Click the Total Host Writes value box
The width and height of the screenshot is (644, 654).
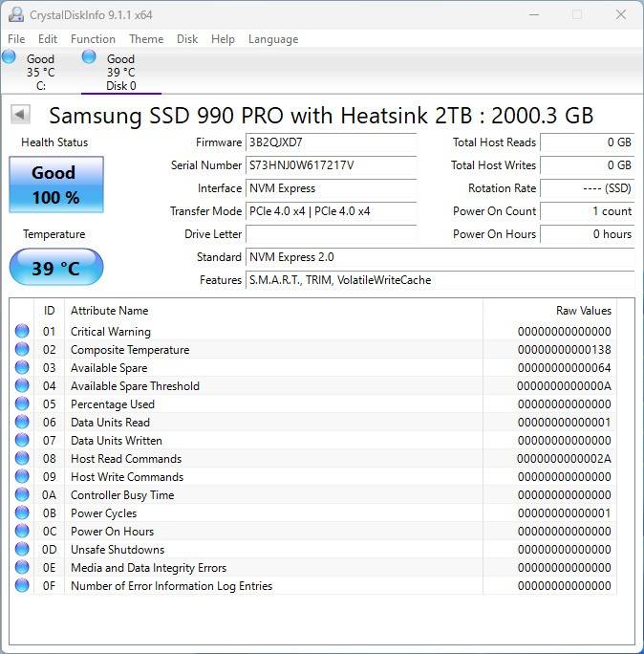pyautogui.click(x=588, y=165)
